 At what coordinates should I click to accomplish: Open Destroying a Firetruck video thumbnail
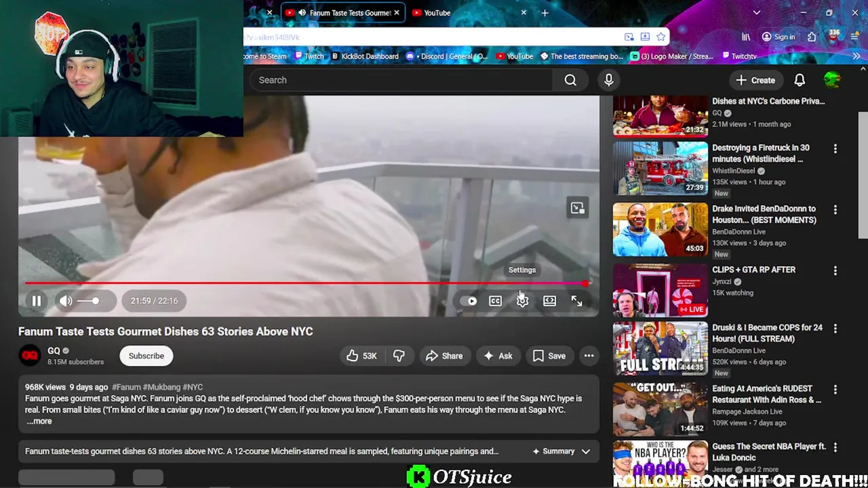click(660, 169)
